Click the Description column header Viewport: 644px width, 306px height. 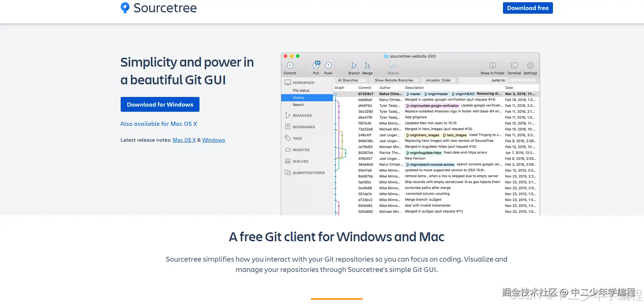pyautogui.click(x=415, y=88)
